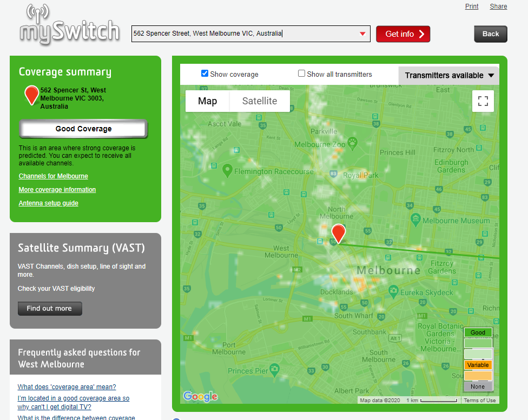
Task: Click the Back button
Action: click(x=491, y=34)
